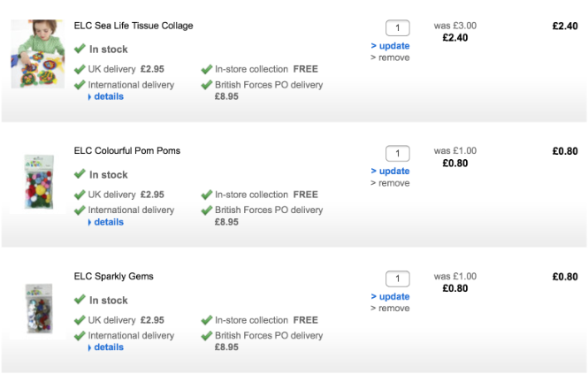This screenshot has width=588, height=374.
Task: Click the In stock checkmark for Sea Life Collage
Action: pyautogui.click(x=80, y=49)
